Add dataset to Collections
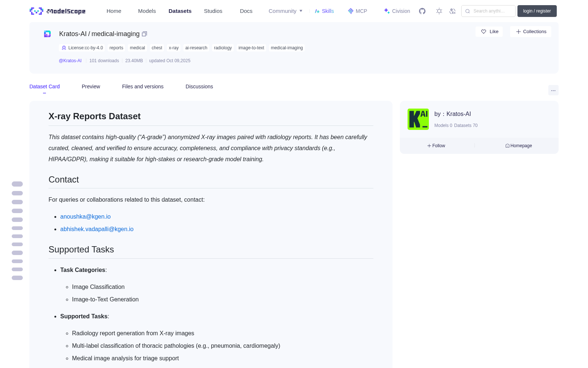The height and width of the screenshot is (368, 588). pyautogui.click(x=531, y=32)
